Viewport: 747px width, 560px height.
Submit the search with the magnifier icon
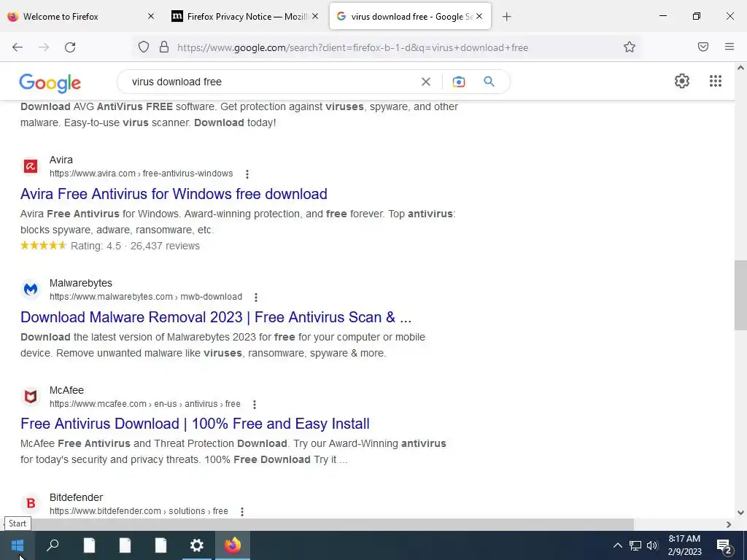pyautogui.click(x=489, y=82)
